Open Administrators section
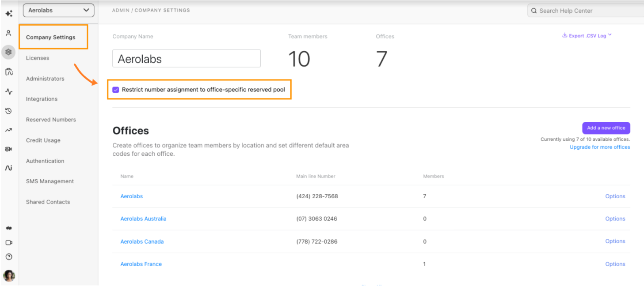This screenshot has width=644, height=286. (45, 79)
